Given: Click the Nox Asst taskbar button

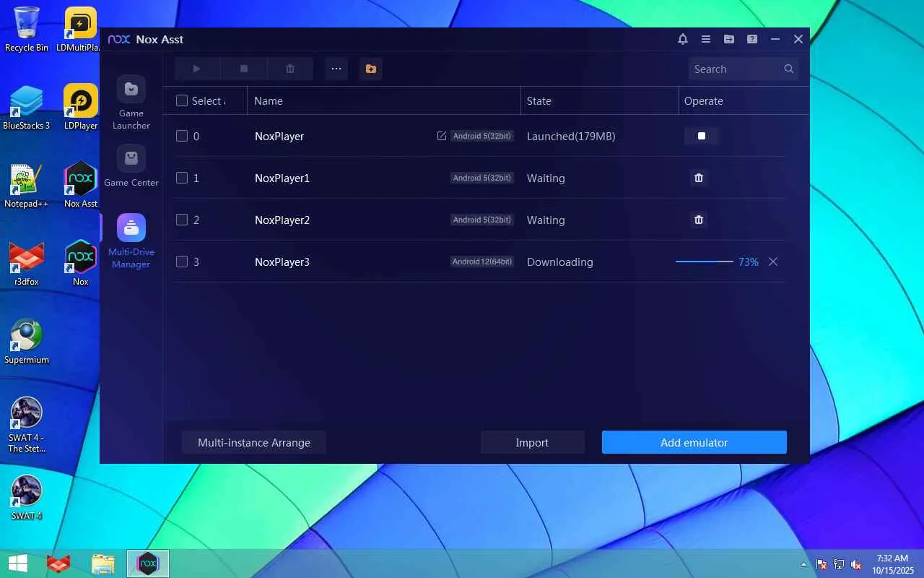Looking at the screenshot, I should (x=148, y=563).
